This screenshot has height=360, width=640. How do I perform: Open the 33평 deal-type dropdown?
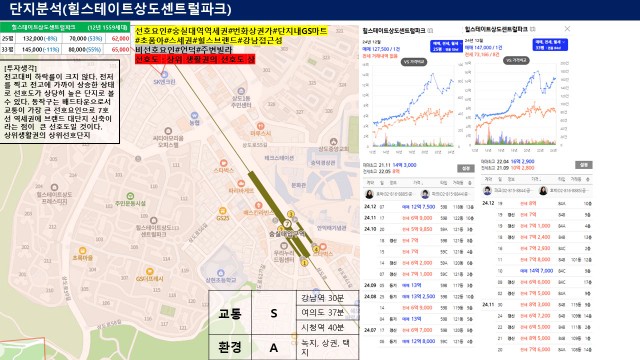coord(550,44)
